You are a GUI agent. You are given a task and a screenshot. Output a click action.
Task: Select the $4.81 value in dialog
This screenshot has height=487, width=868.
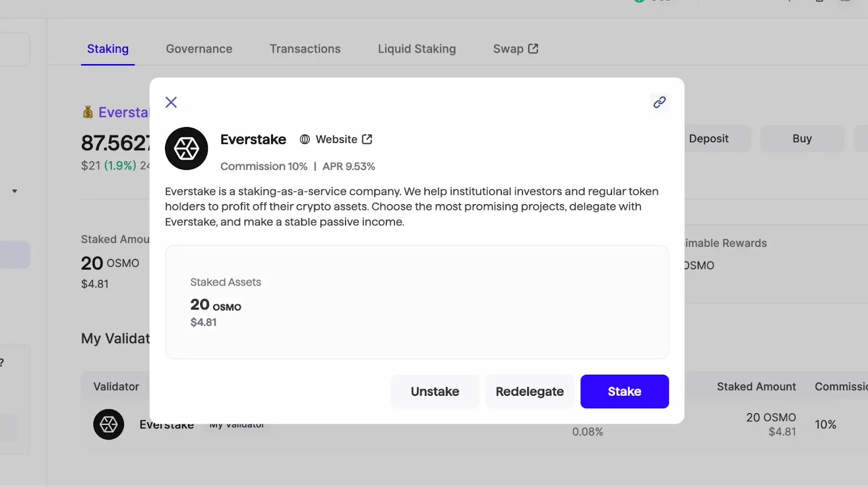point(203,322)
